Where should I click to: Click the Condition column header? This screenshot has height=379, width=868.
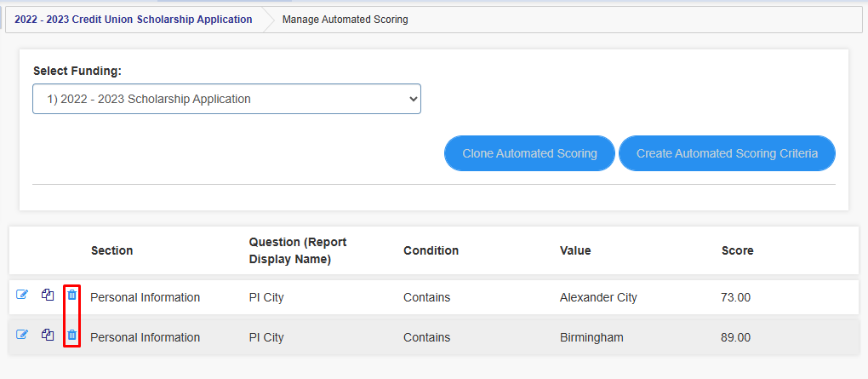[431, 250]
